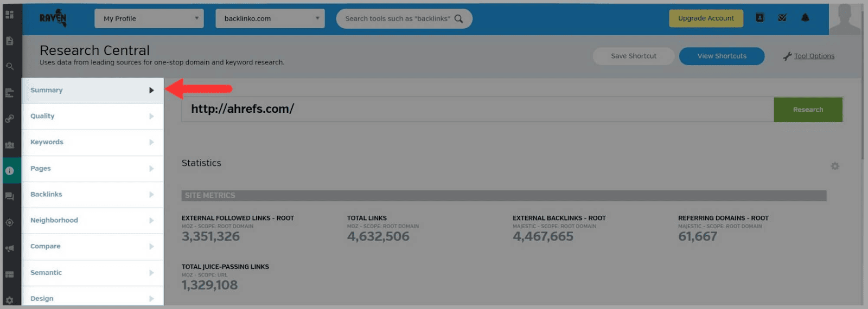Click the Statistics settings gear icon
Viewport: 868px width, 309px height.
(835, 166)
